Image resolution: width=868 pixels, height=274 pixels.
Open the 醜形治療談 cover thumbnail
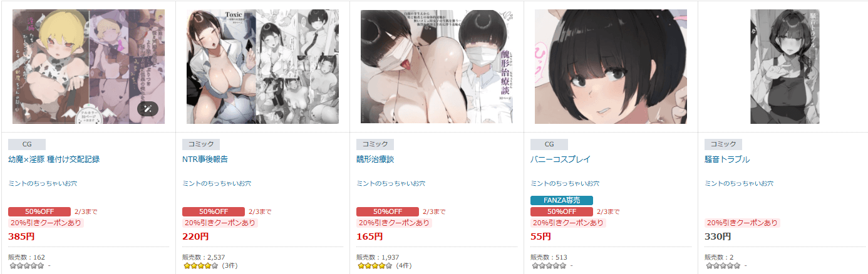coord(437,66)
